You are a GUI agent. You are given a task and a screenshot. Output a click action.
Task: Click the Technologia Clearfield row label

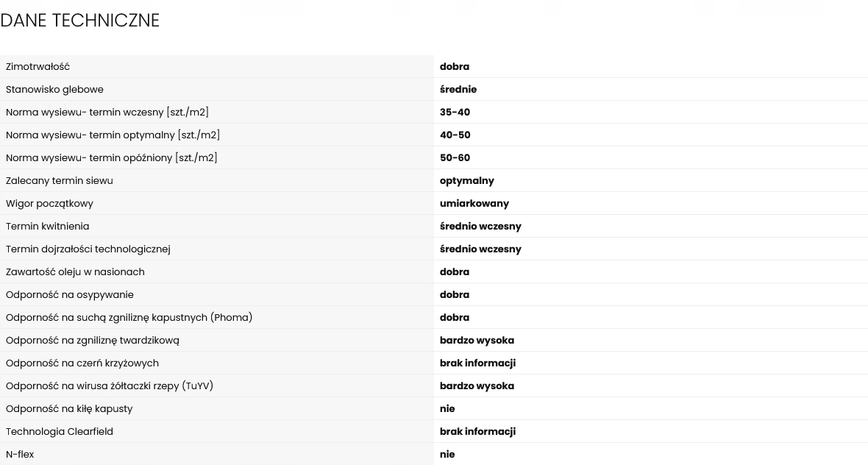pyautogui.click(x=60, y=432)
